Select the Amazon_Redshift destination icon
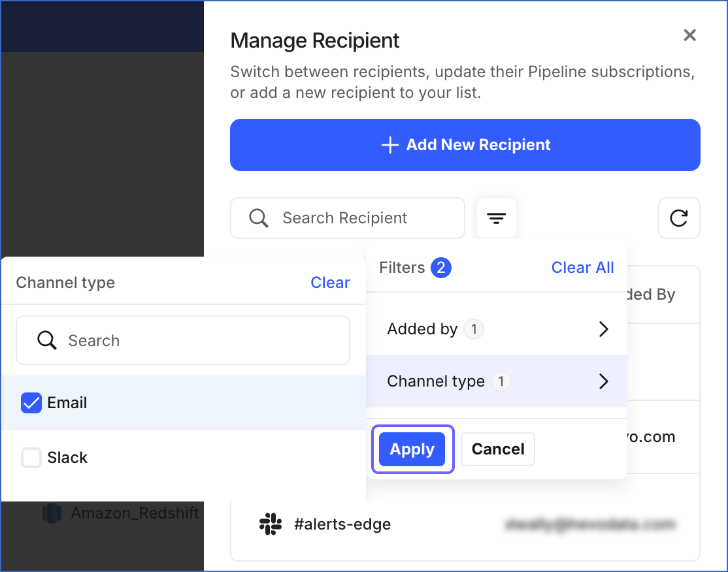728x572 pixels. click(51, 513)
